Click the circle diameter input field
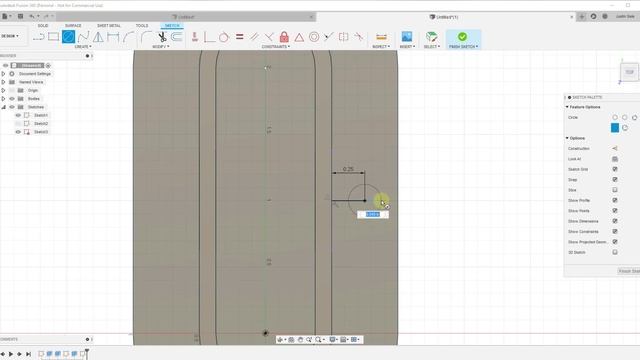Image resolution: width=640 pixels, height=360 pixels. coord(373,214)
